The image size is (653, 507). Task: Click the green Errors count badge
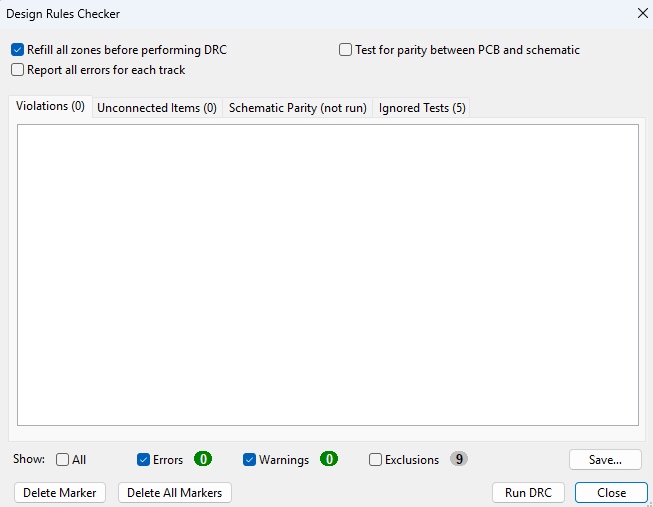tap(203, 459)
